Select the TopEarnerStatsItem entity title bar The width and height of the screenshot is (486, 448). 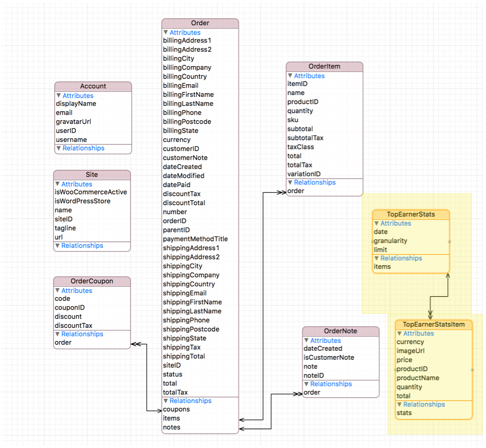coord(433,324)
